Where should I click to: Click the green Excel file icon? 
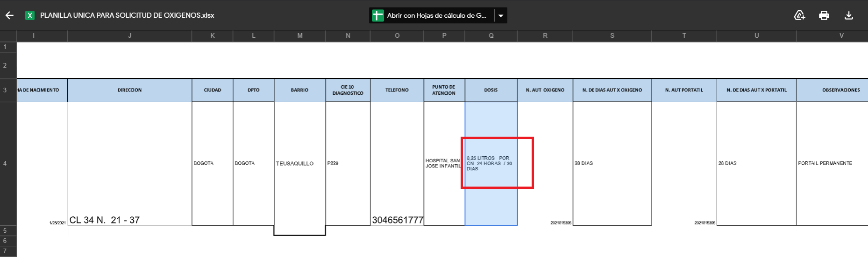click(30, 15)
